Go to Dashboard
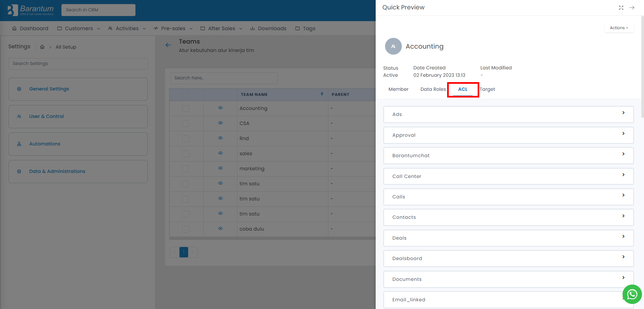Image resolution: width=644 pixels, height=309 pixels. pyautogui.click(x=30, y=28)
